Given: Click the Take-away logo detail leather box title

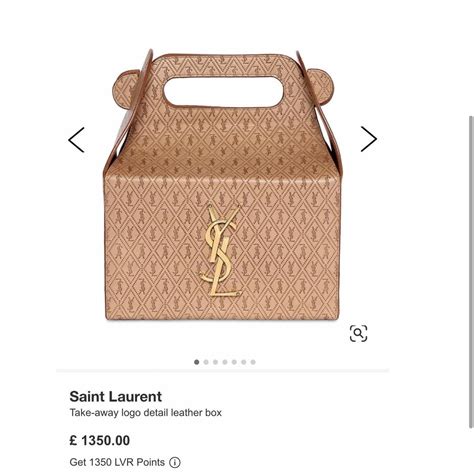Looking at the screenshot, I should point(146,413).
